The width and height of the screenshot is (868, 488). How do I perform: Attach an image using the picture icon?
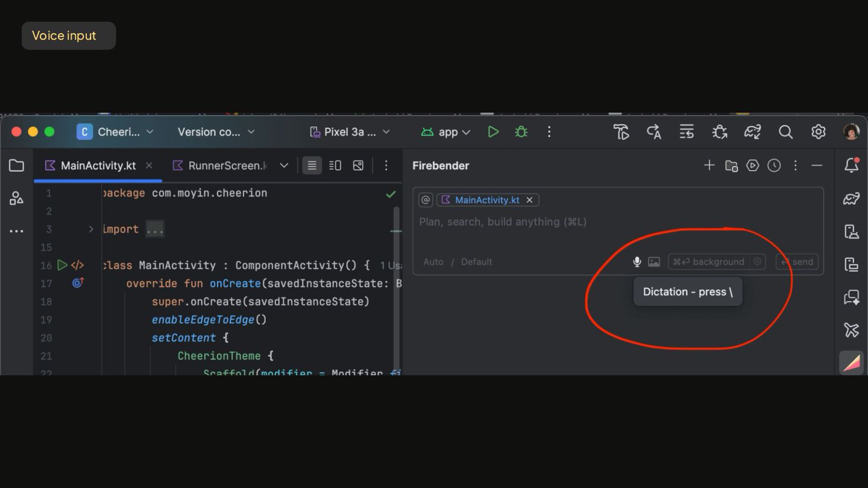pos(654,261)
